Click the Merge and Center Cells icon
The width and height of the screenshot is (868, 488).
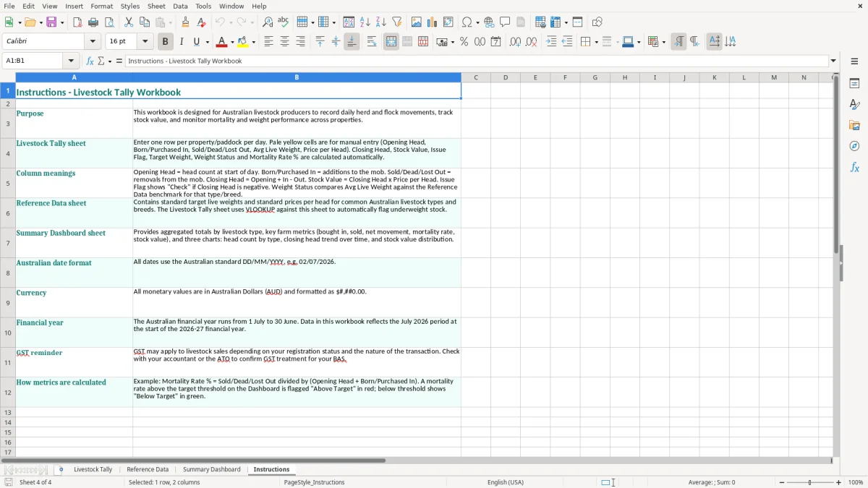[391, 42]
